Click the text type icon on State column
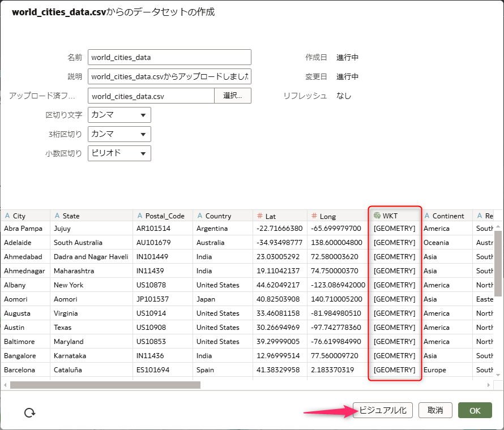The height and width of the screenshot is (430, 504). [57, 216]
